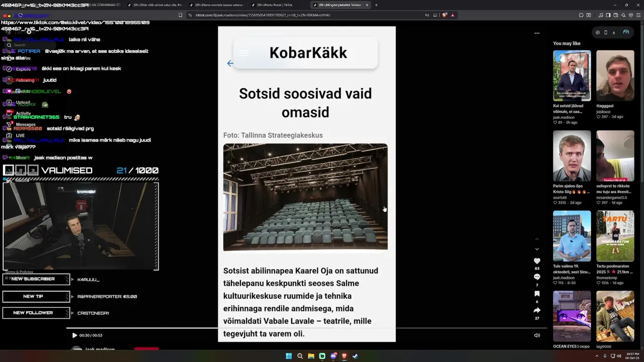Open the TikTok Explore sidebar item

20,69
